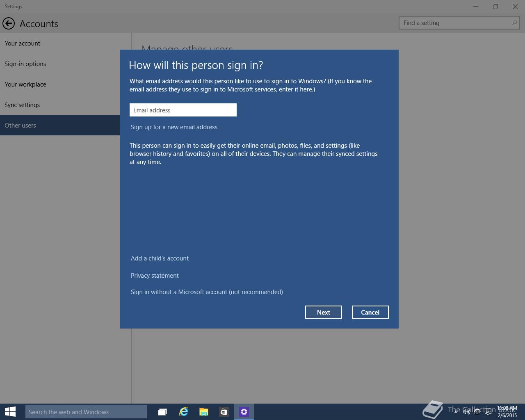
Task: Show hidden tray icons arrow
Action: point(456,412)
